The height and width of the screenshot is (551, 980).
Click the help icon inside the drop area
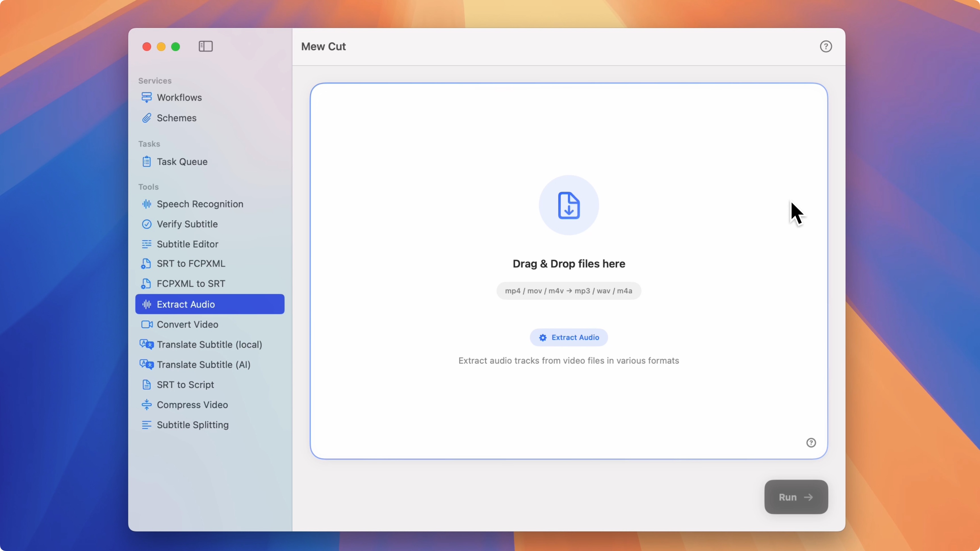point(811,442)
